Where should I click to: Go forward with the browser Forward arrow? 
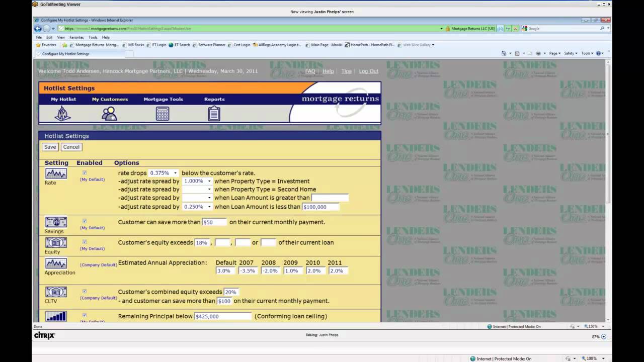click(47, 29)
